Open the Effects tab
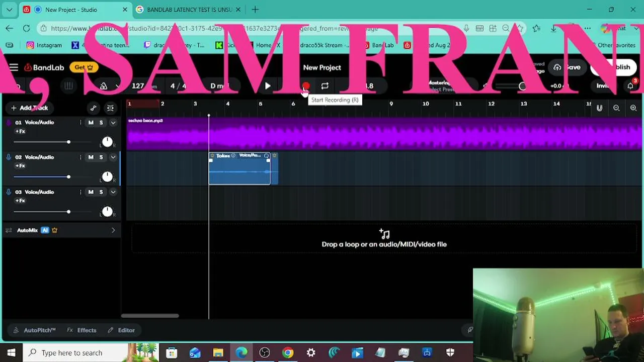 coord(82,330)
